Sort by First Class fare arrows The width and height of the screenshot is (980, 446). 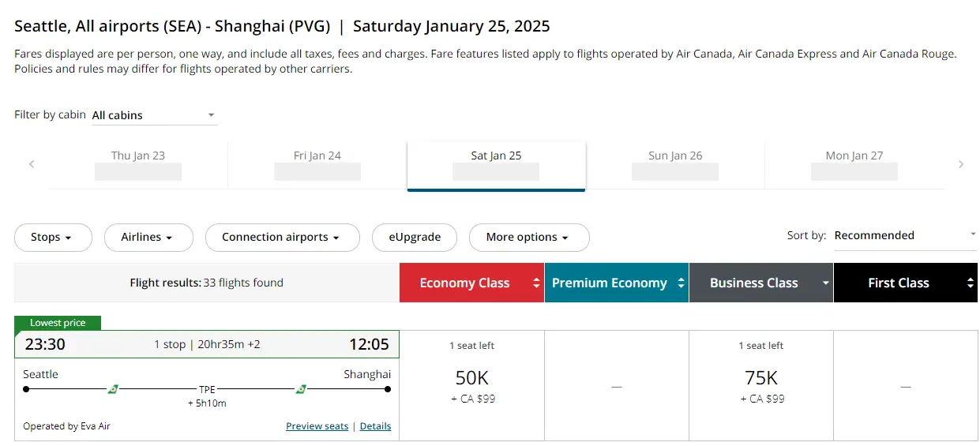(x=971, y=283)
